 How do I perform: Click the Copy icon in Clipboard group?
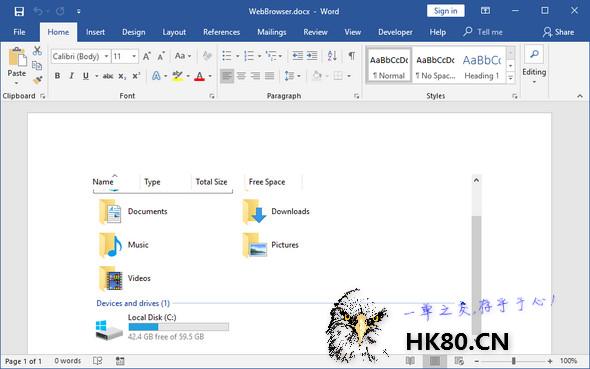37,65
